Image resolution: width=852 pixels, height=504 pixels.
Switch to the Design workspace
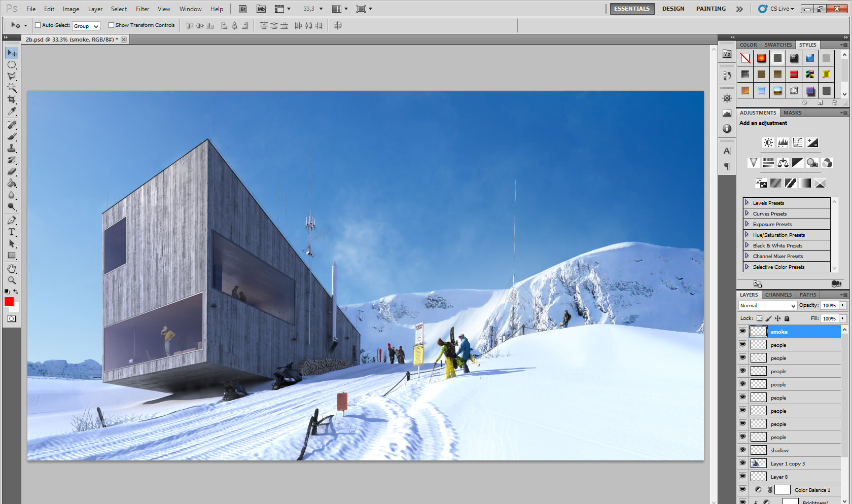coord(673,9)
